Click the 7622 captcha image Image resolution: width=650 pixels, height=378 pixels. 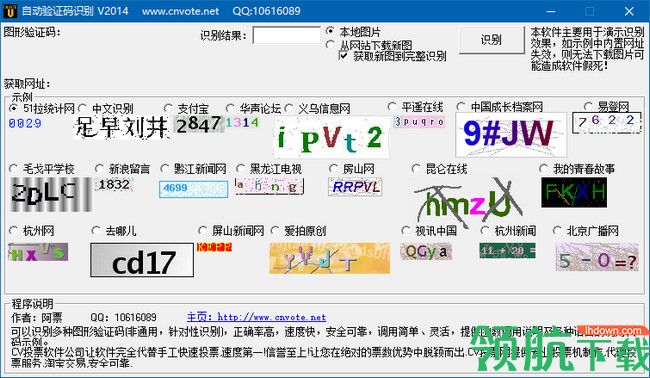[x=606, y=123]
